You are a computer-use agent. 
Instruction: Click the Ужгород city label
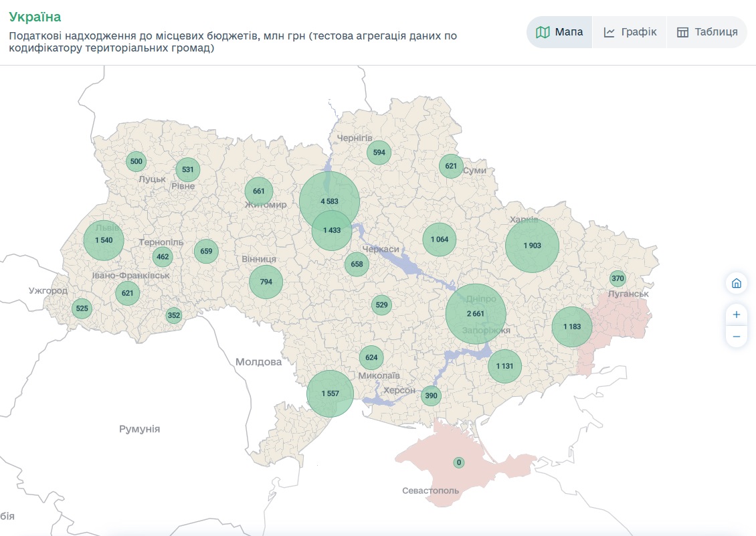pyautogui.click(x=48, y=291)
